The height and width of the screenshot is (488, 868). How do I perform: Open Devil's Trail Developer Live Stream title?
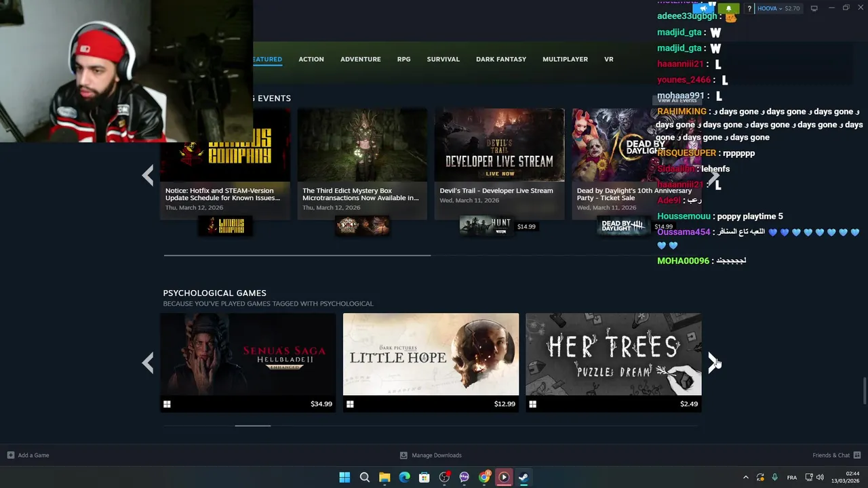496,190
